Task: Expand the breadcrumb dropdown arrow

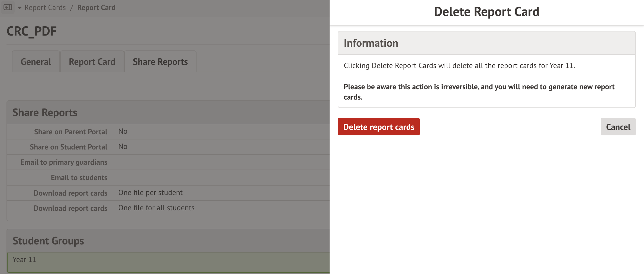Action: click(20, 8)
